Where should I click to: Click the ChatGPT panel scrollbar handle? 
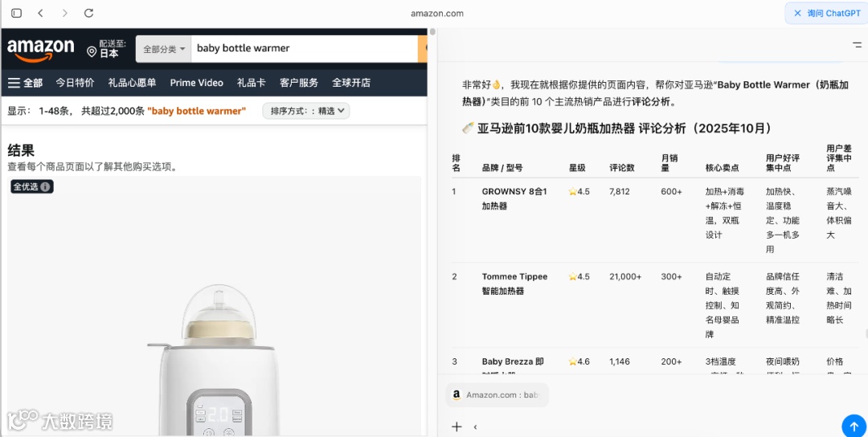tap(866, 333)
